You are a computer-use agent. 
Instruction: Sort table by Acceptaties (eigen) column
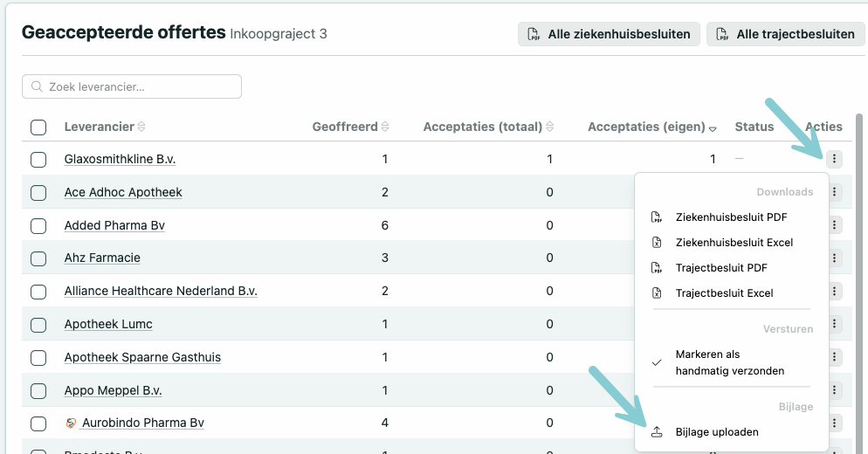652,127
